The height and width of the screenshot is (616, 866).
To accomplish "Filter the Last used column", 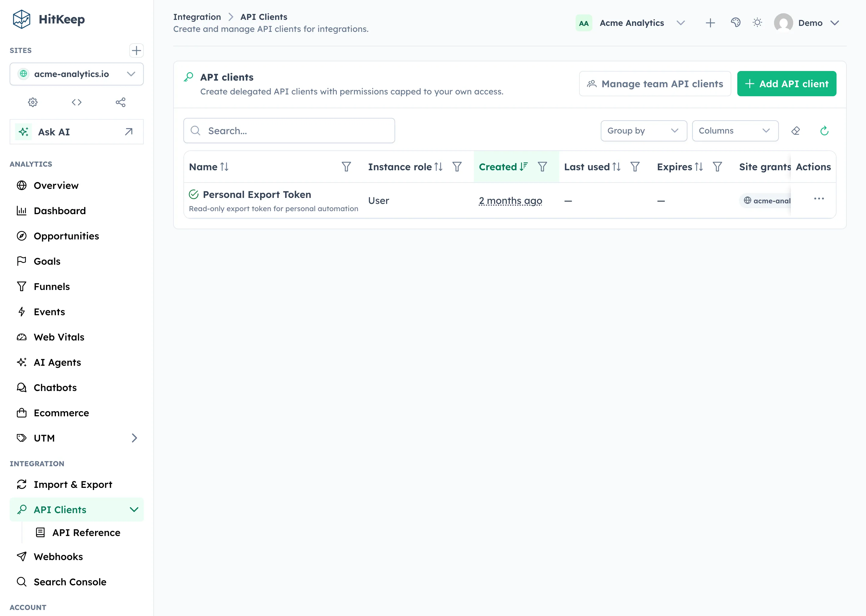I will pos(635,167).
